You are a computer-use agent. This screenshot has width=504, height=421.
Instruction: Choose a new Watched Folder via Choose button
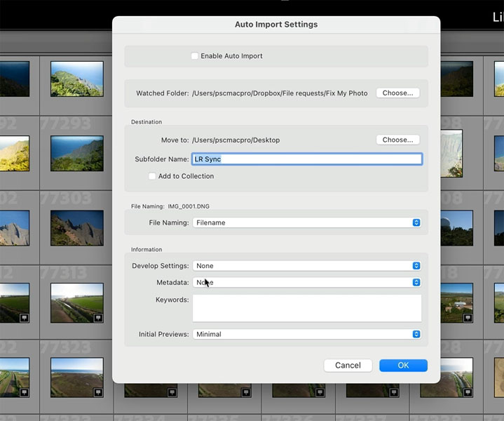pos(397,93)
